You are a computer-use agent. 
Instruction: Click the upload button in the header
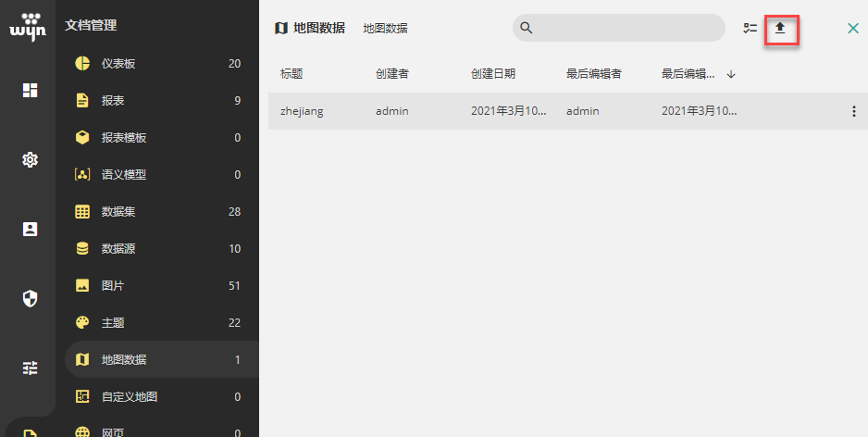tap(780, 29)
